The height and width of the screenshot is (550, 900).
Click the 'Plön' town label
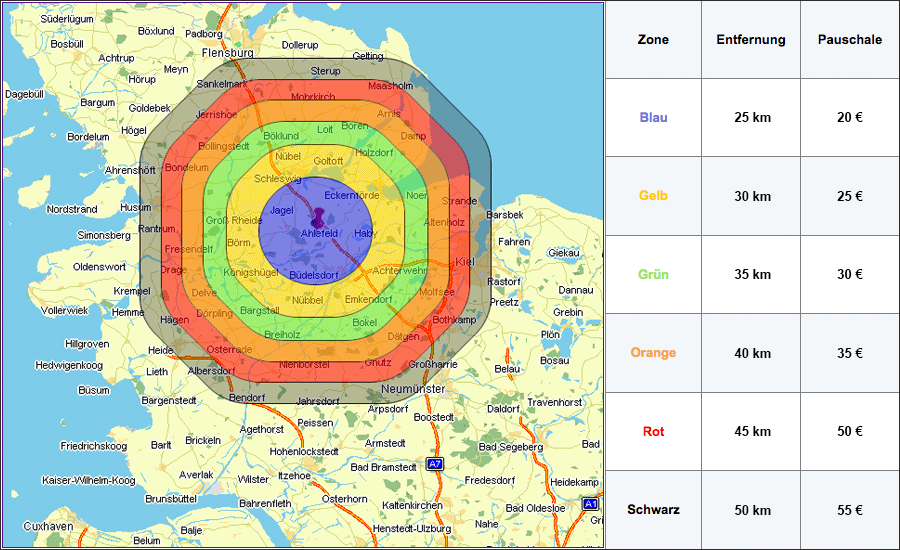click(x=550, y=334)
